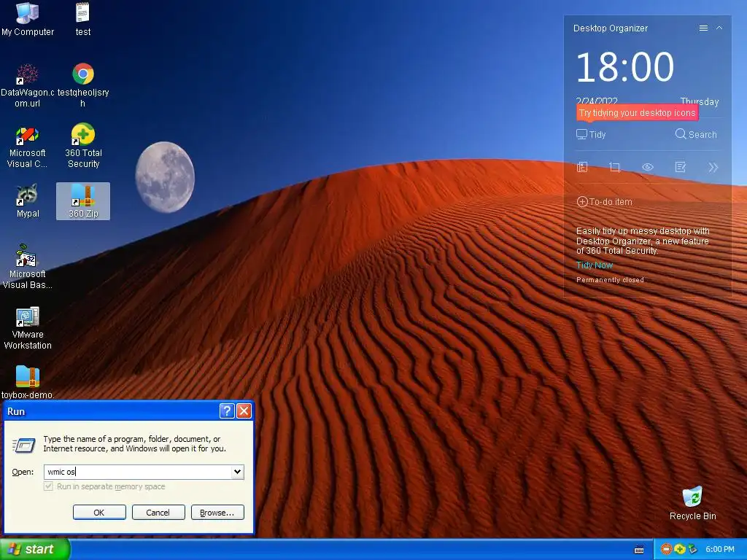Viewport: 747px width, 560px height.
Task: Click Tidy in Desktop Organizer
Action: point(591,134)
